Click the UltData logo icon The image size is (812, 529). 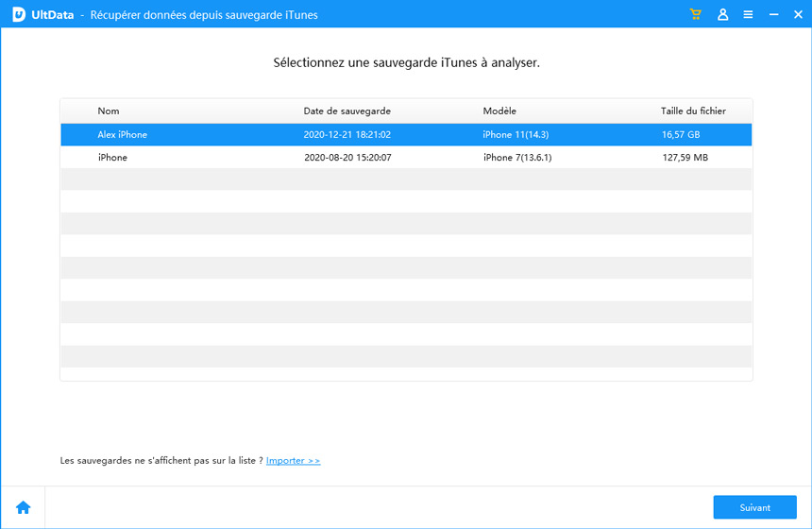coord(18,15)
